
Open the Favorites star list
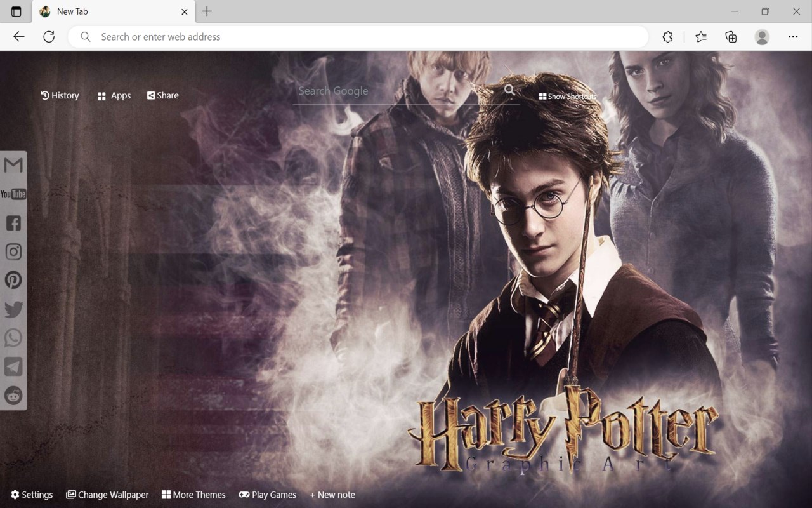[701, 37]
